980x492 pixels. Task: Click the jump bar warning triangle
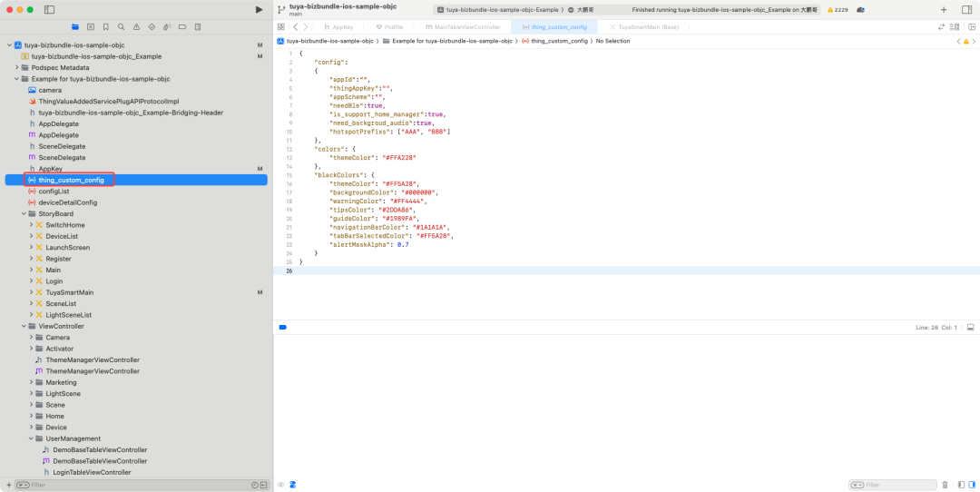(x=966, y=41)
